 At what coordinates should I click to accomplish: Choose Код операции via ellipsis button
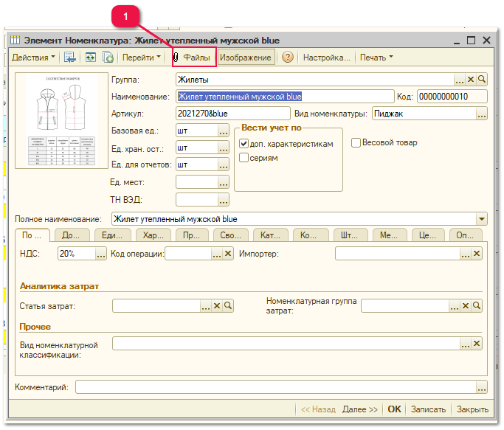(217, 254)
